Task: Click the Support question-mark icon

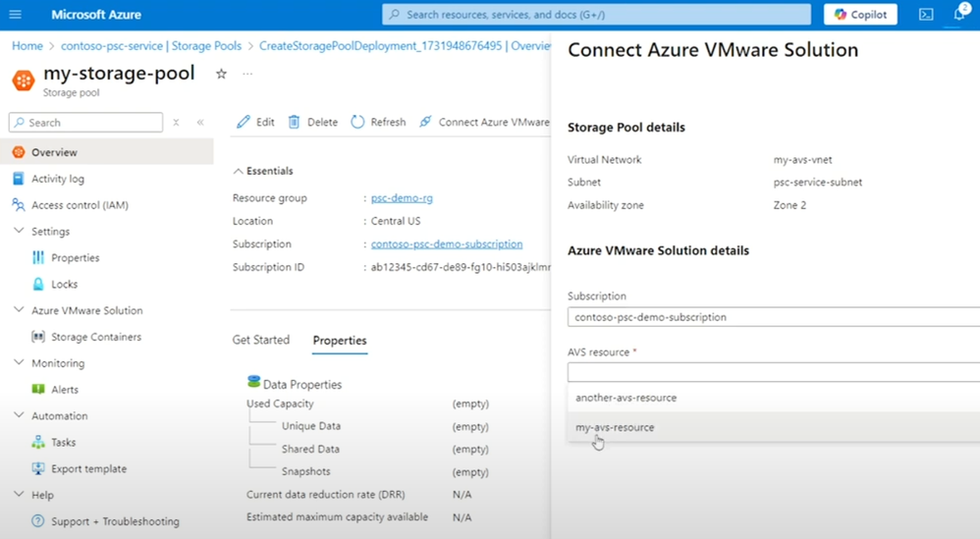Action: pyautogui.click(x=38, y=521)
